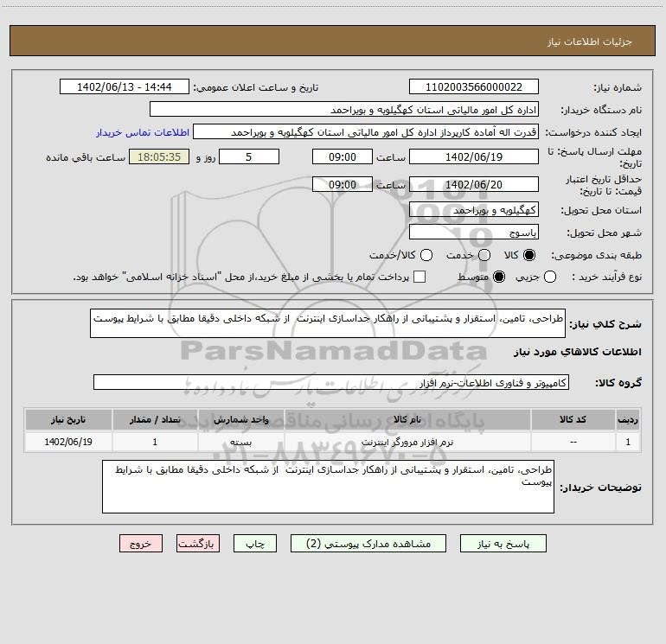Click the remaining days field showing 5
Viewport: 666px width, 644px height.
tap(249, 156)
